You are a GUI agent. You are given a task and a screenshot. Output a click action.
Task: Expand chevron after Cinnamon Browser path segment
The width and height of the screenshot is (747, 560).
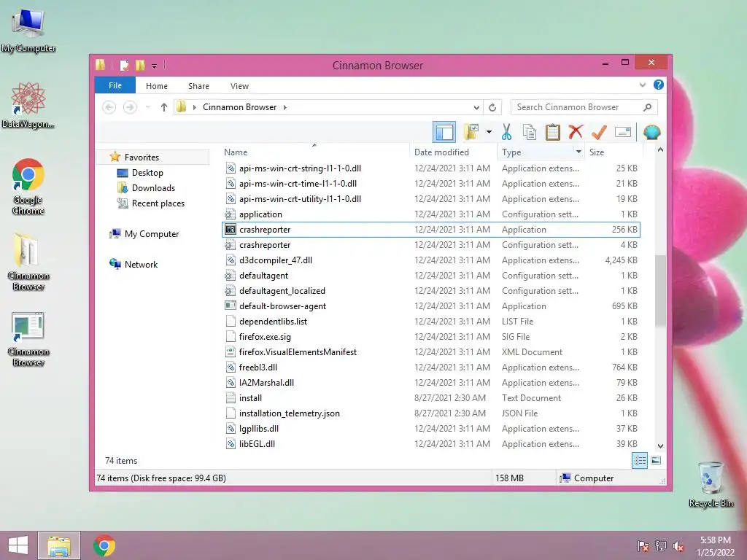285,107
